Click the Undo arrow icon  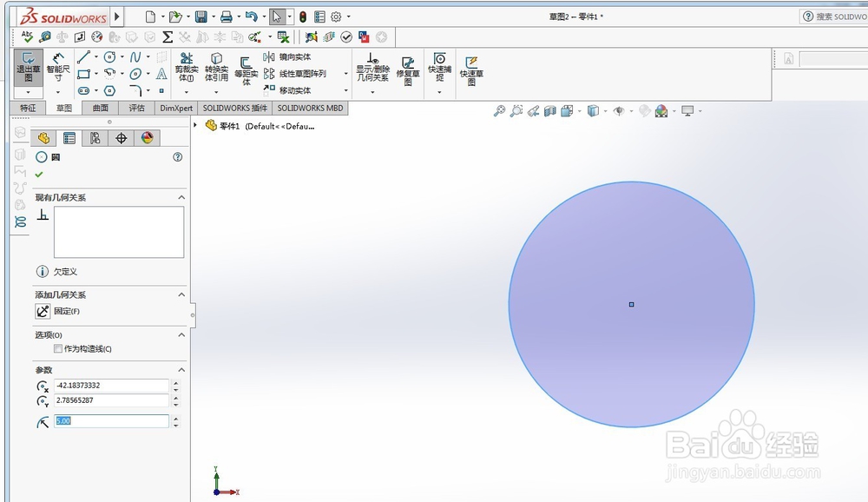coord(252,17)
